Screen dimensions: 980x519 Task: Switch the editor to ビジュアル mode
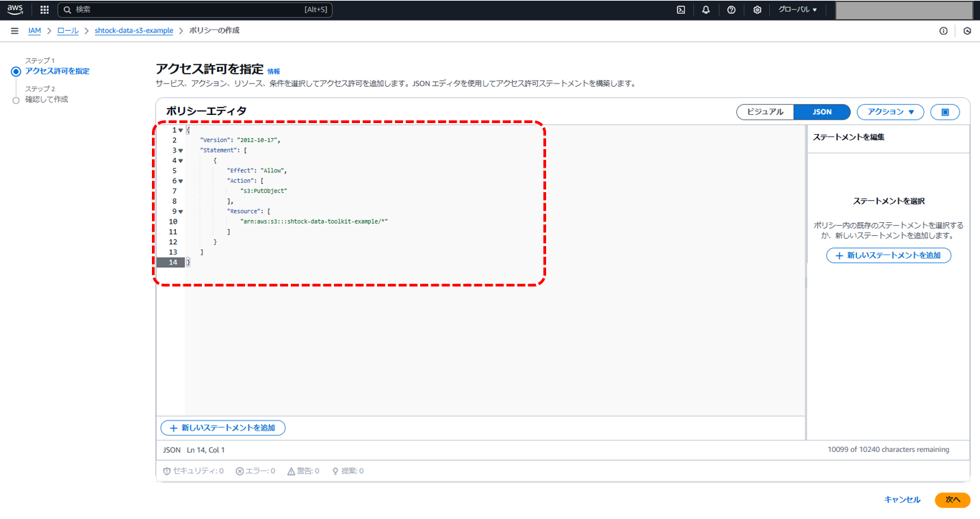click(x=765, y=112)
